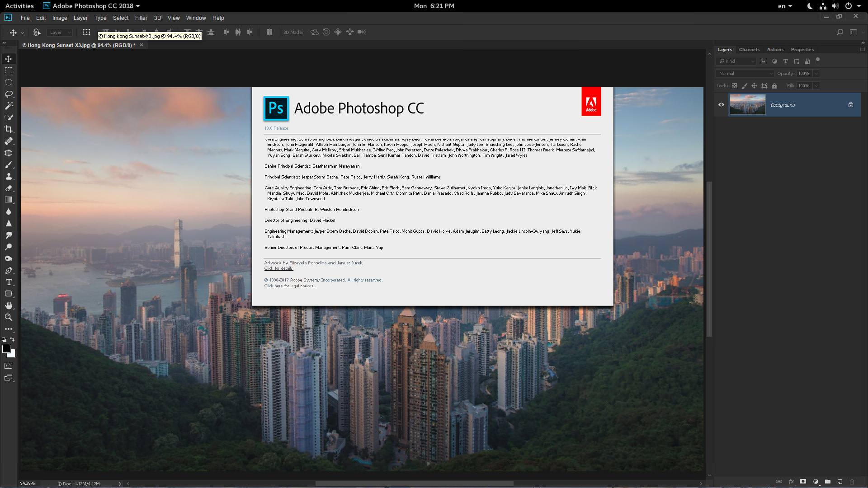Toggle lock position
The height and width of the screenshot is (488, 868).
pyautogui.click(x=754, y=85)
